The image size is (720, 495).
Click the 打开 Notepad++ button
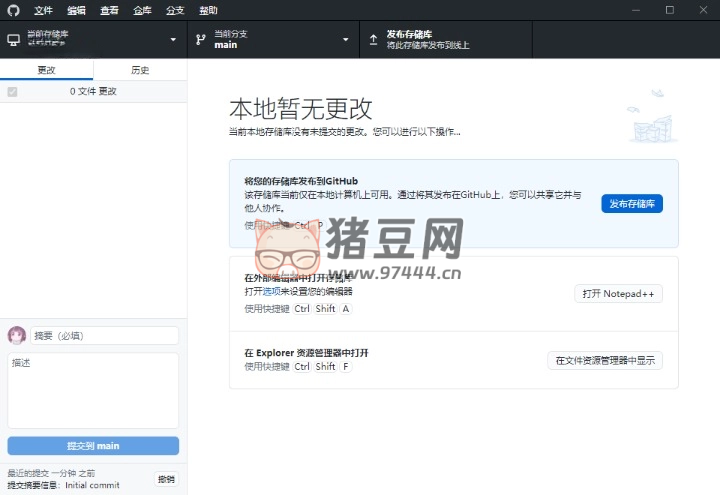618,294
